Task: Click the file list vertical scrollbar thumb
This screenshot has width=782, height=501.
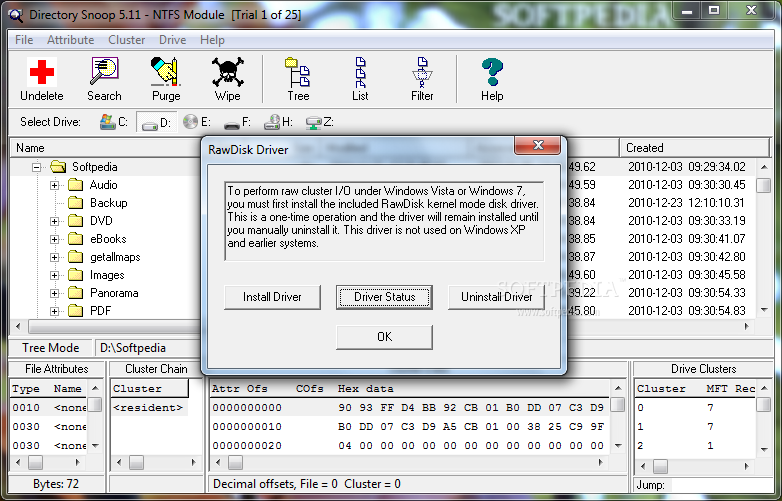Action: pos(764,185)
